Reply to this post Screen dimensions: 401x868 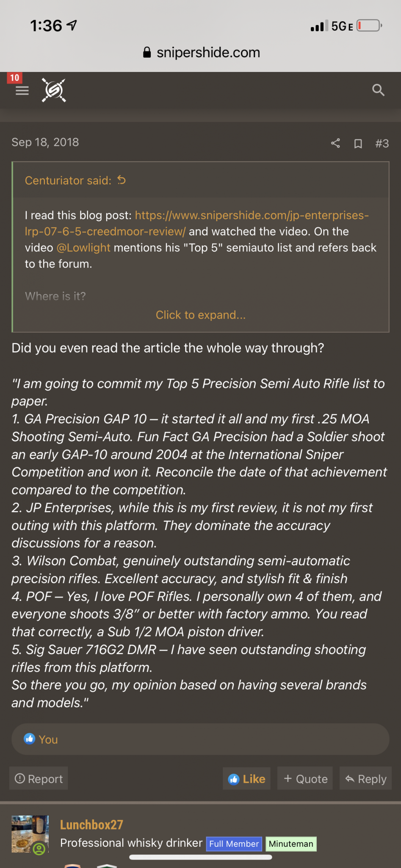[x=366, y=779]
